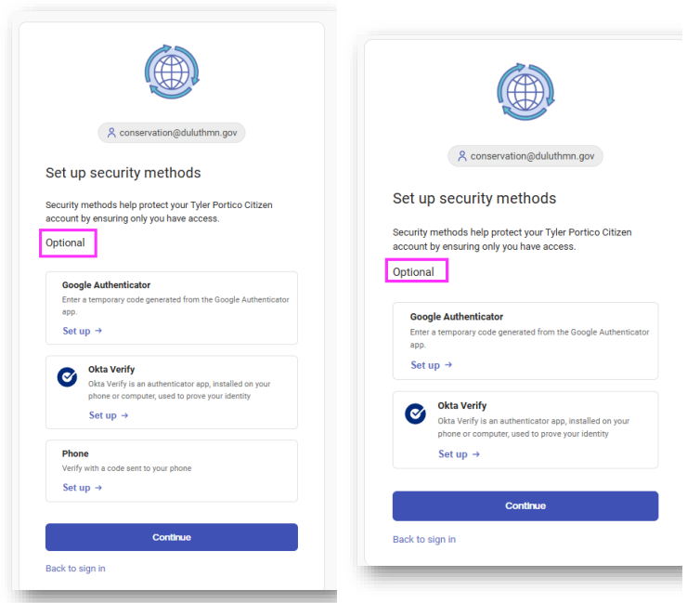
Task: Click user icon in left email badge
Action: [x=111, y=133]
